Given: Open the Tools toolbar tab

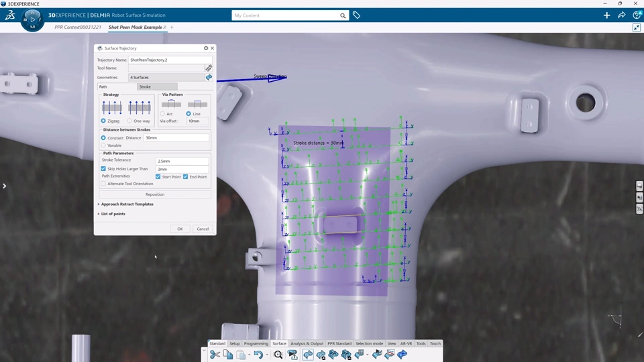Looking at the screenshot, I should click(x=421, y=343).
